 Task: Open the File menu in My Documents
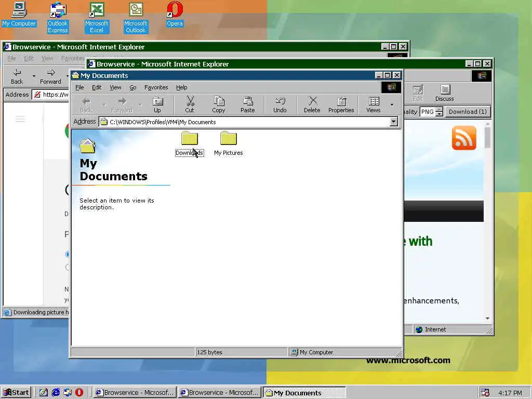click(79, 87)
